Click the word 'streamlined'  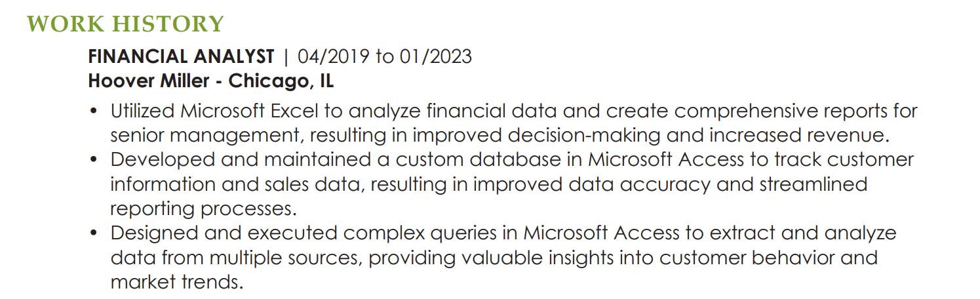[813, 184]
